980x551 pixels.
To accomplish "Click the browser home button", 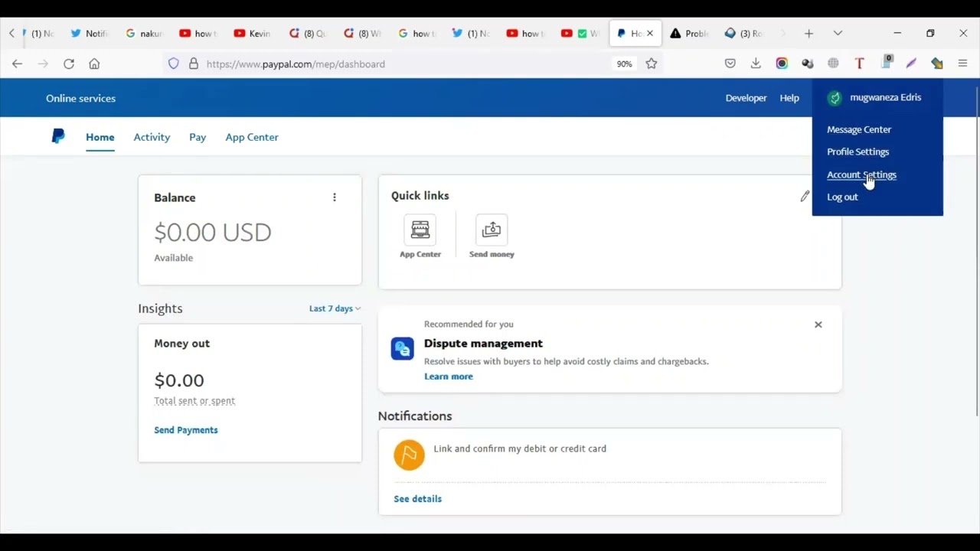I will tap(94, 64).
